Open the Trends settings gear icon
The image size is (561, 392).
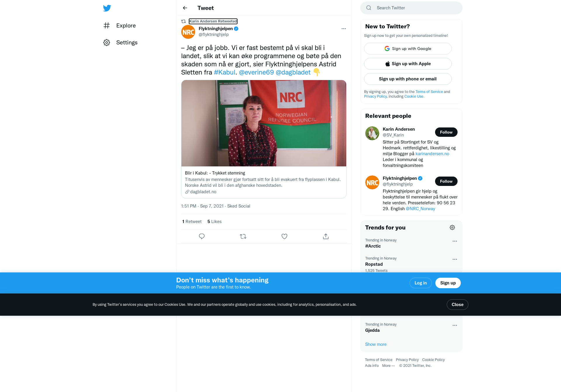pos(452,227)
